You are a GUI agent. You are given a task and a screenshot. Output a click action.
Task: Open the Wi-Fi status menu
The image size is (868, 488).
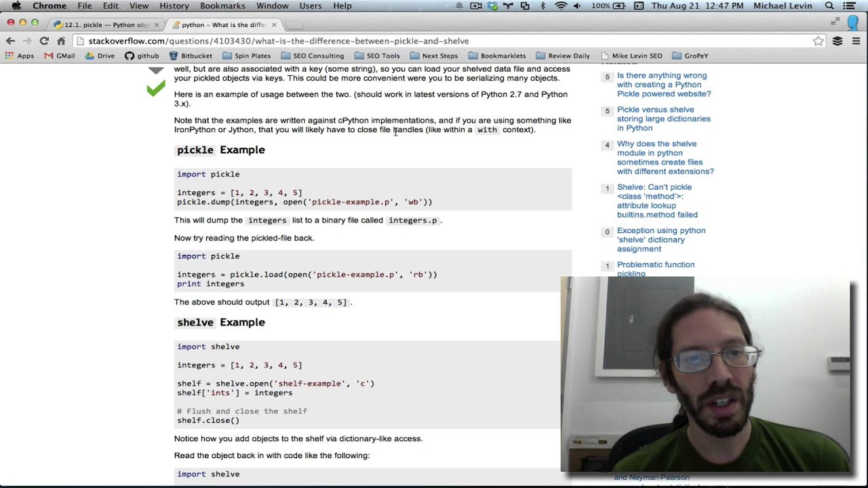coord(561,5)
